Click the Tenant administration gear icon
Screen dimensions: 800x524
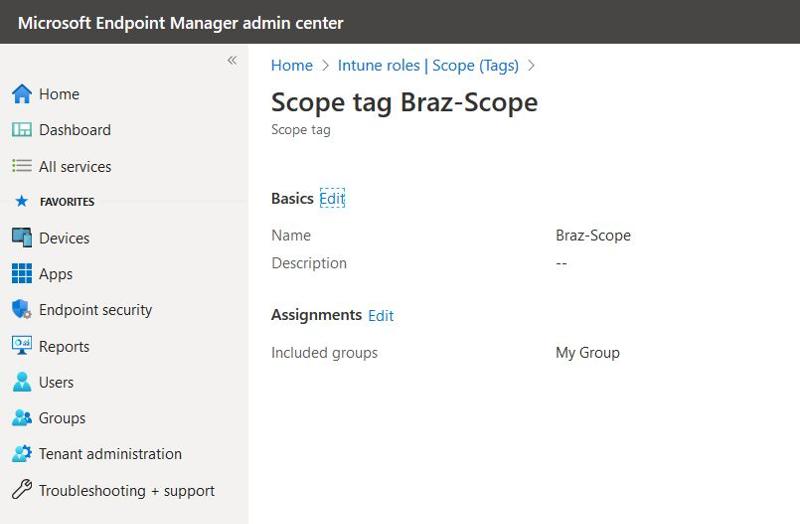pyautogui.click(x=22, y=454)
